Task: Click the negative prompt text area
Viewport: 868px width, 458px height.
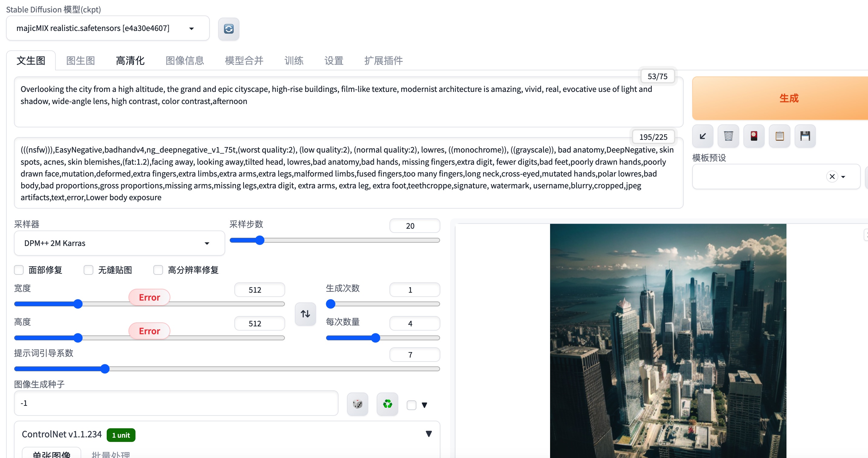Action: 349,173
